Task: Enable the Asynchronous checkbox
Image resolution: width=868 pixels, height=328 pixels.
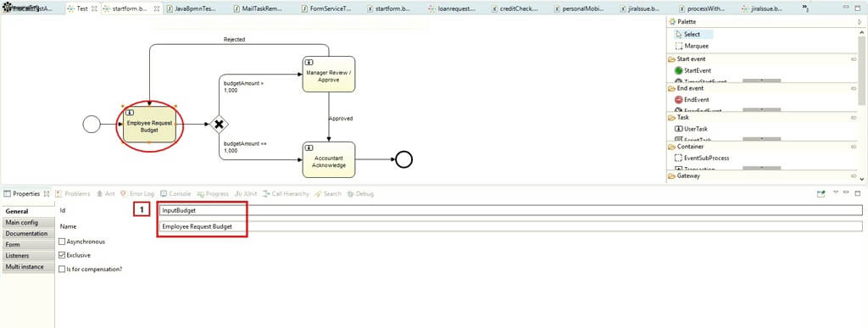Action: pos(62,242)
